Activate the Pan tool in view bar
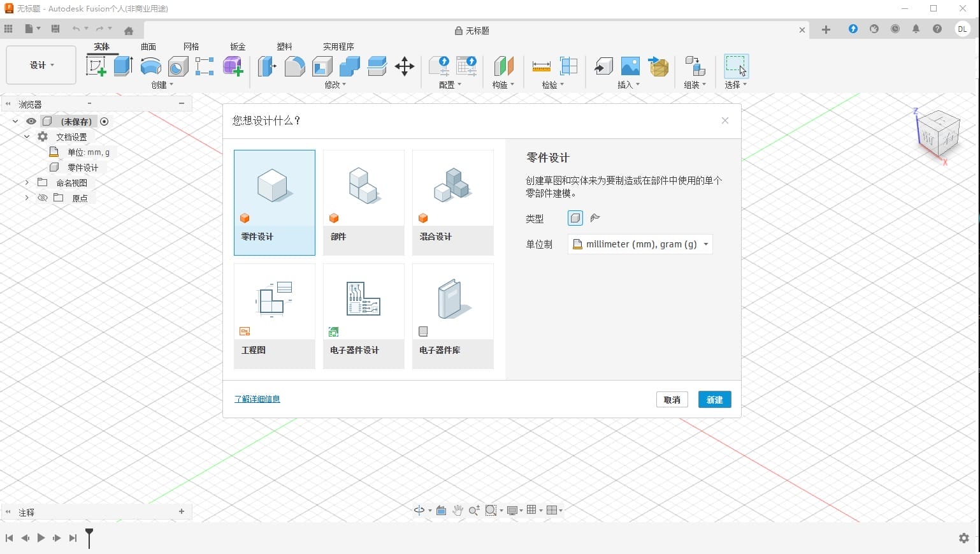The image size is (980, 554). tap(458, 510)
